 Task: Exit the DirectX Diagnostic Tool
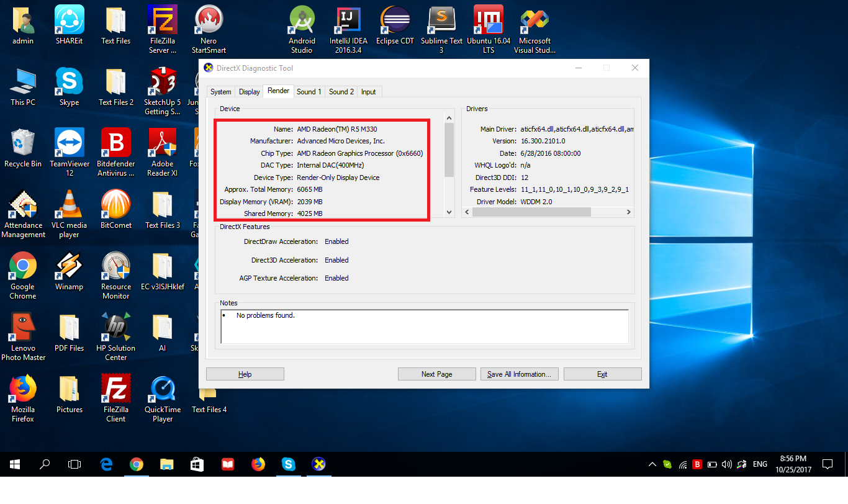(602, 374)
